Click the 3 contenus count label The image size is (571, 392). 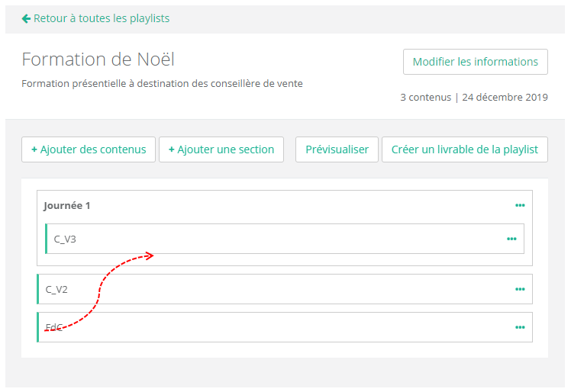(425, 98)
